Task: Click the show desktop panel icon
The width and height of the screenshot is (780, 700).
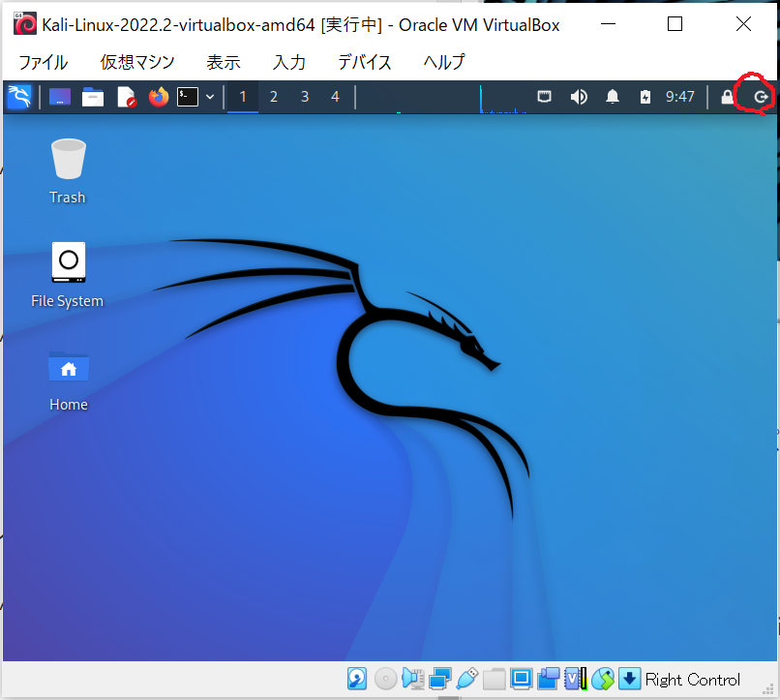Action: coord(60,97)
